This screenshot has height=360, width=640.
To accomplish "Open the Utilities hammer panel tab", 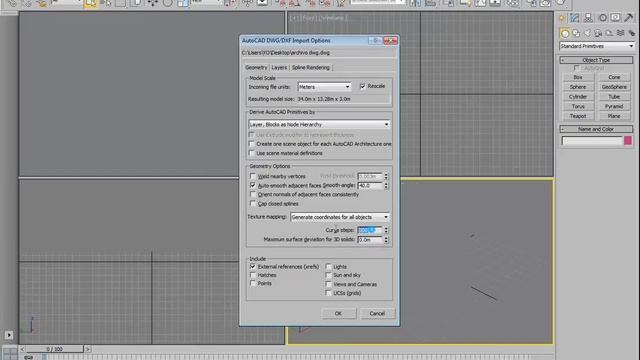I will coord(629,18).
